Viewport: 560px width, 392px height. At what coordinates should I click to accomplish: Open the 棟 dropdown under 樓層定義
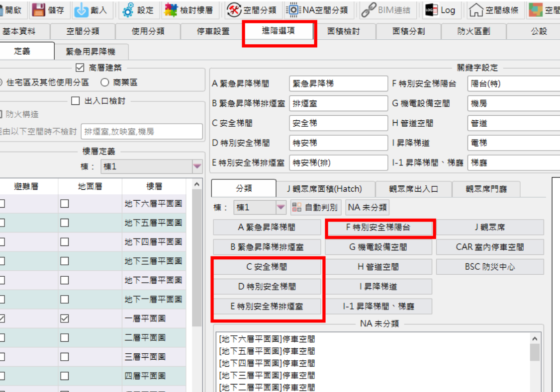197,166
